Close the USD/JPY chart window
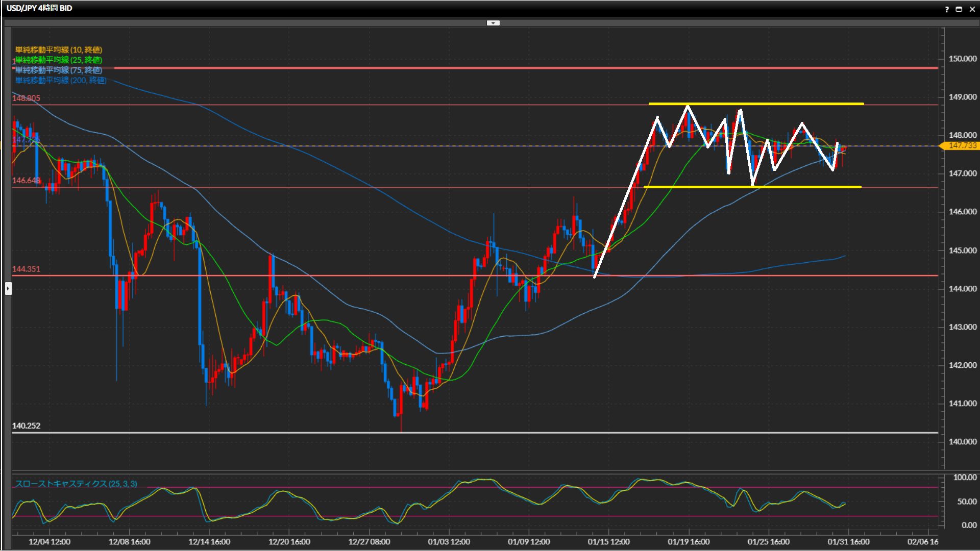The image size is (980, 551). tap(971, 9)
